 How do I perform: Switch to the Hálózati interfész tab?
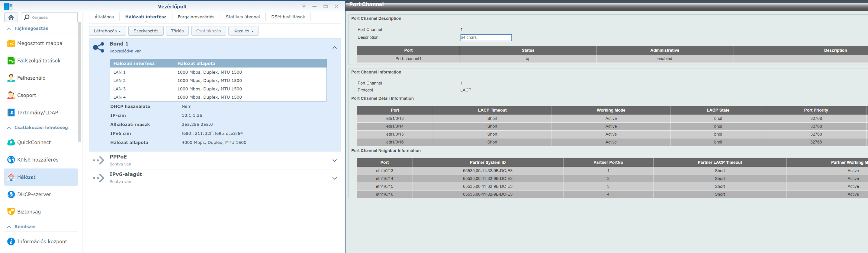point(146,17)
